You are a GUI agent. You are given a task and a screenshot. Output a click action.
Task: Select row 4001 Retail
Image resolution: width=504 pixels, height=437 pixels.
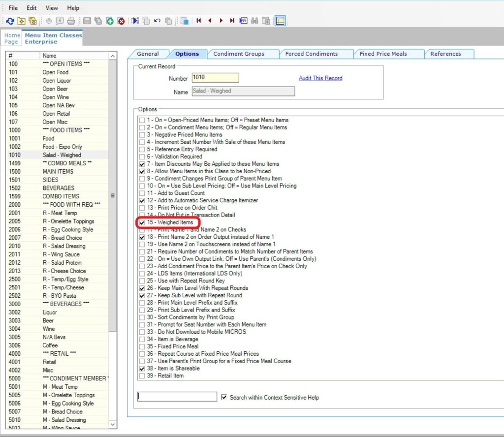pyautogui.click(x=58, y=362)
